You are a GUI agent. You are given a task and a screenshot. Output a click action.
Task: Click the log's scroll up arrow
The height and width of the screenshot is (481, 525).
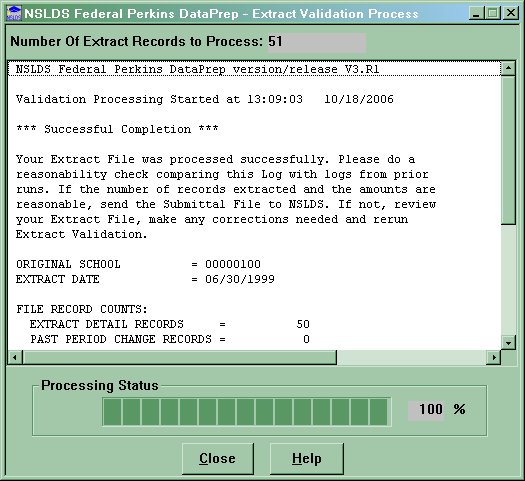508,69
